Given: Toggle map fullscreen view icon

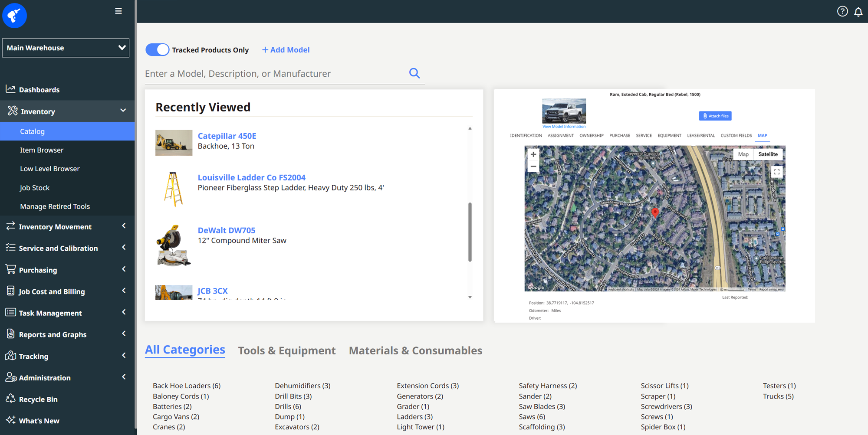Looking at the screenshot, I should (x=776, y=172).
